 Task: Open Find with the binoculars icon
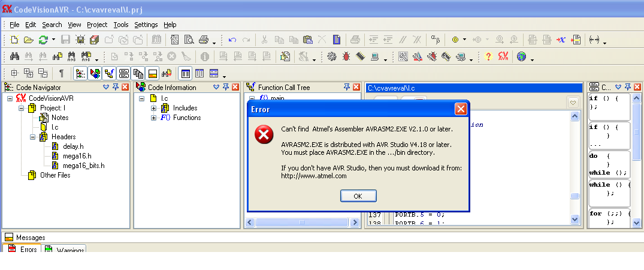pyautogui.click(x=15, y=56)
